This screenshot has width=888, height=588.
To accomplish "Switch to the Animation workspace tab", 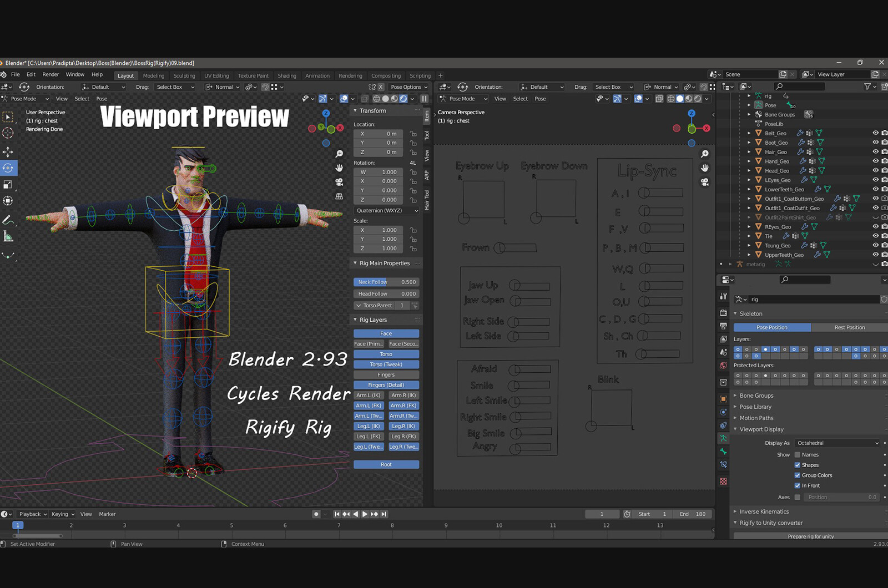I will [x=317, y=75].
